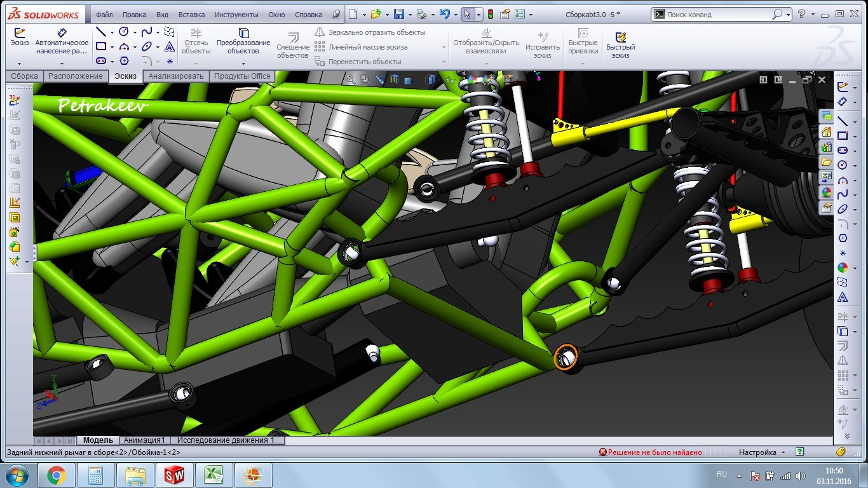Select the Ellipse tool in ribbon
The width and height of the screenshot is (868, 488).
pos(147,46)
